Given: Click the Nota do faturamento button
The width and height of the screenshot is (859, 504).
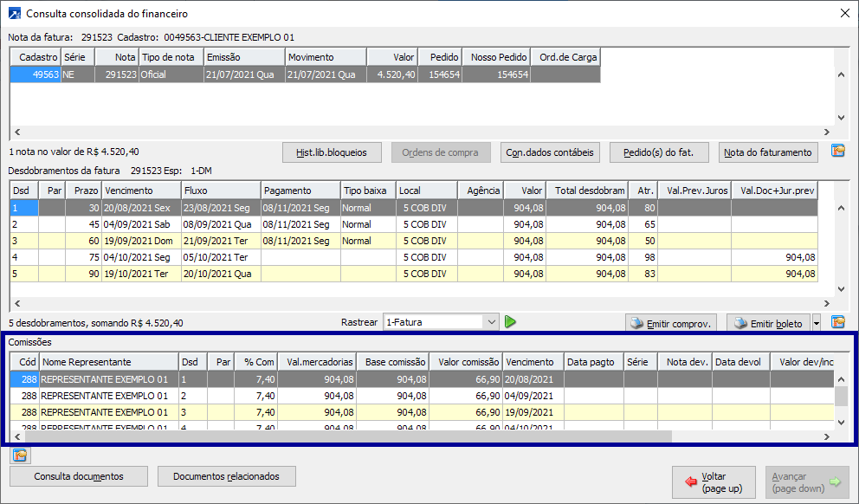Looking at the screenshot, I should (x=767, y=152).
